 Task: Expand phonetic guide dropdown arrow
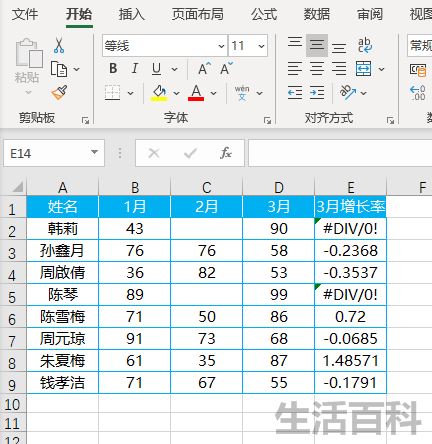[x=259, y=93]
